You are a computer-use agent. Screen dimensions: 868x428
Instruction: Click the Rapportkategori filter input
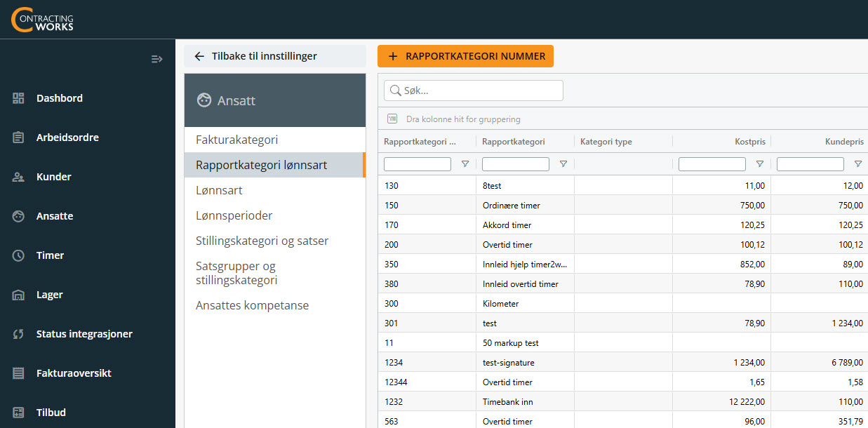pos(516,164)
